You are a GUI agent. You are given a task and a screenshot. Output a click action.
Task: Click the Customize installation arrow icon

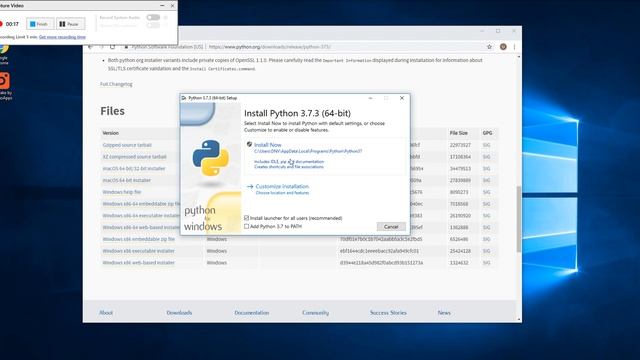pyautogui.click(x=250, y=187)
